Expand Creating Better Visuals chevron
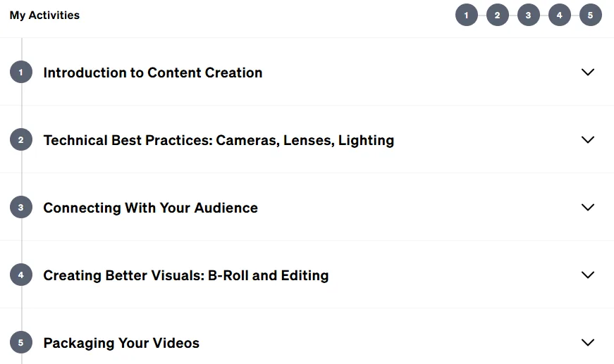The image size is (614, 364). (588, 275)
